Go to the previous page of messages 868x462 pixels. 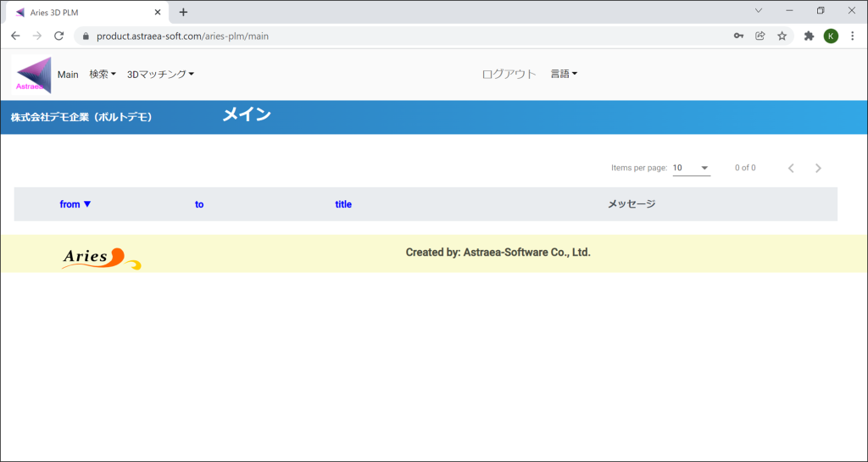click(x=791, y=168)
